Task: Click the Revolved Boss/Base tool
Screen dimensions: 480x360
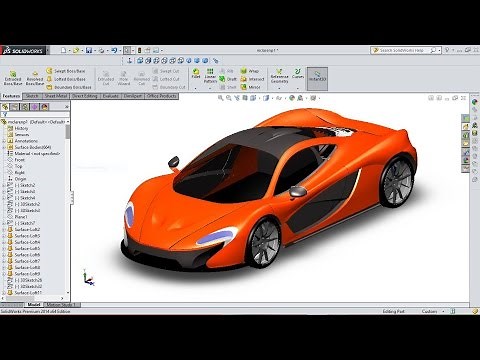Action: pyautogui.click(x=35, y=78)
